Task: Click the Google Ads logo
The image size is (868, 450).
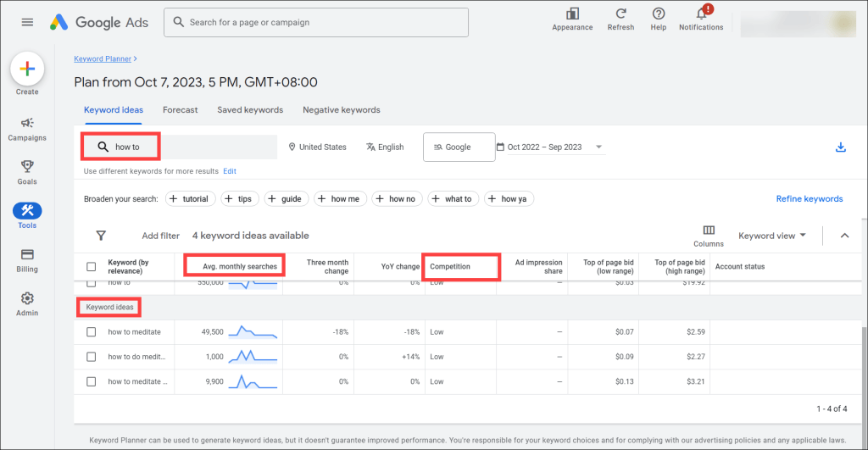Action: (99, 22)
